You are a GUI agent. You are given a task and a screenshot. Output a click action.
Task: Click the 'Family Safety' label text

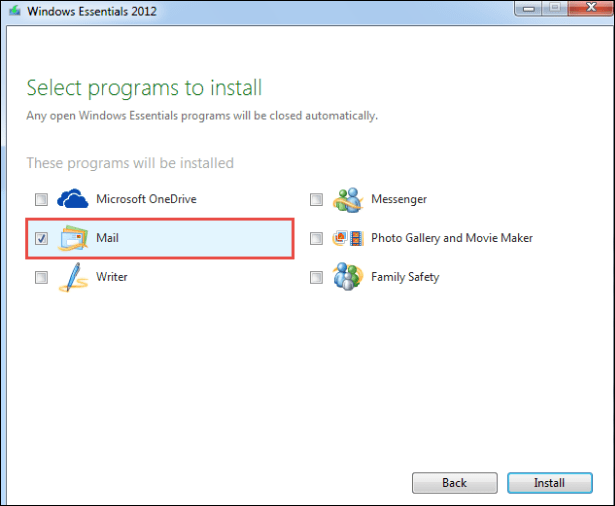405,277
